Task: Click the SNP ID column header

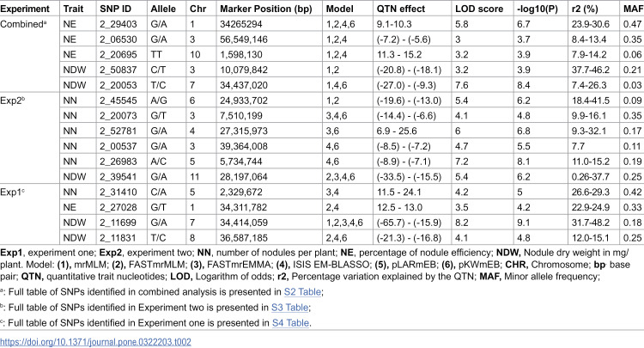Action: (114, 9)
